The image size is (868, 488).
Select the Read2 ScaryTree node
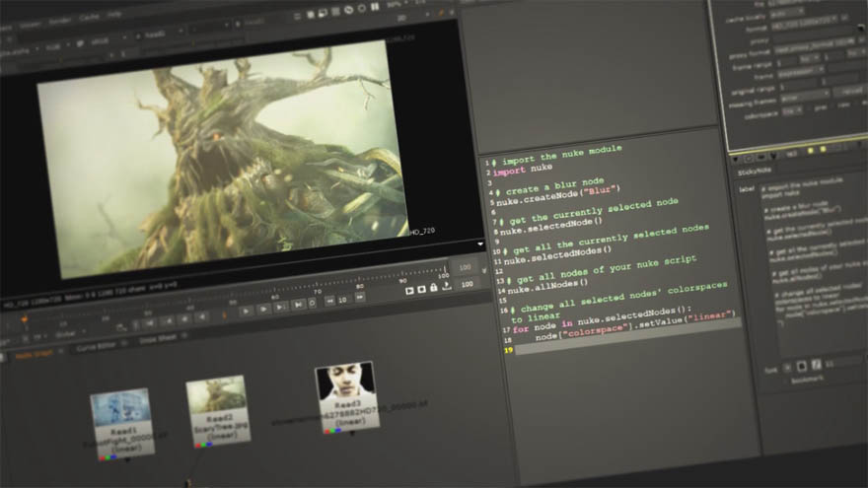(218, 410)
